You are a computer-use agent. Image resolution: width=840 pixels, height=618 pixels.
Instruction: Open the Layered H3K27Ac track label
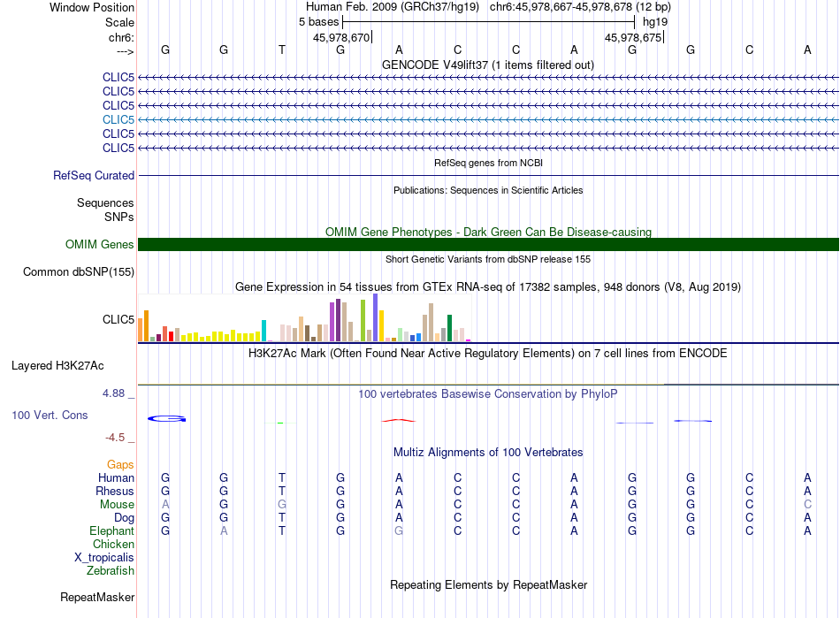57,365
